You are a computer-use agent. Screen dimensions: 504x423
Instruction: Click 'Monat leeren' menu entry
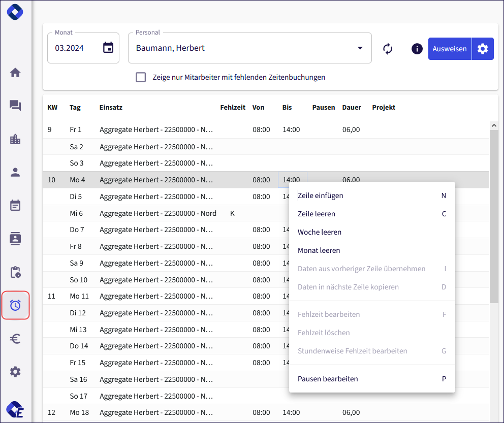[319, 250]
